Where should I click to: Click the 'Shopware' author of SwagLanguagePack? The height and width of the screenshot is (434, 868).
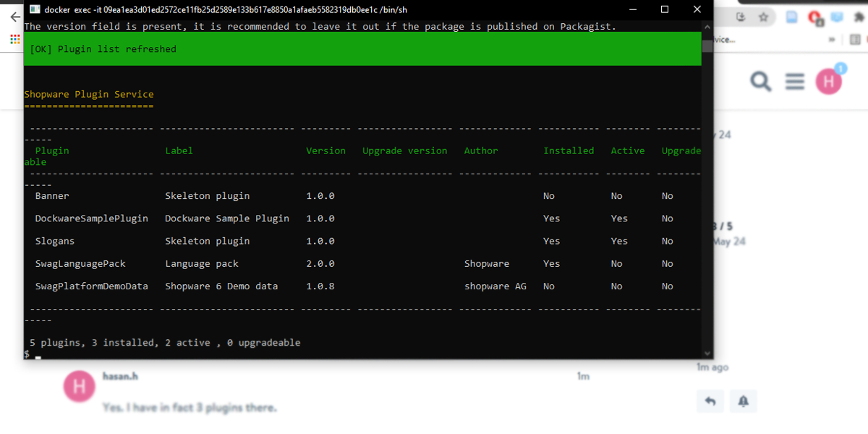(x=487, y=263)
